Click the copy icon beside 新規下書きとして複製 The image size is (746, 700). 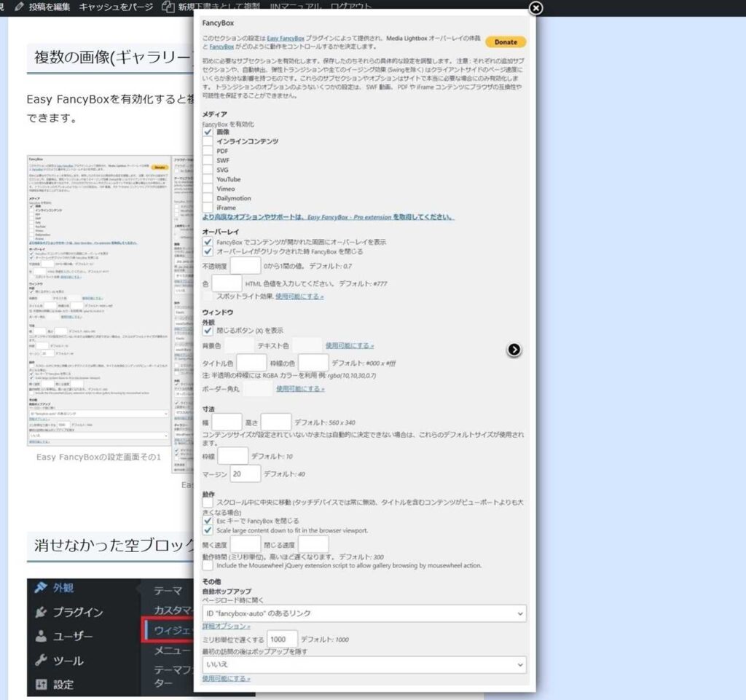point(170,7)
